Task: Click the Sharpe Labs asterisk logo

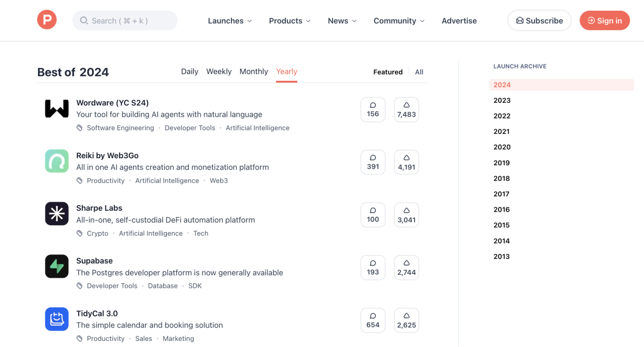Action: (57, 214)
